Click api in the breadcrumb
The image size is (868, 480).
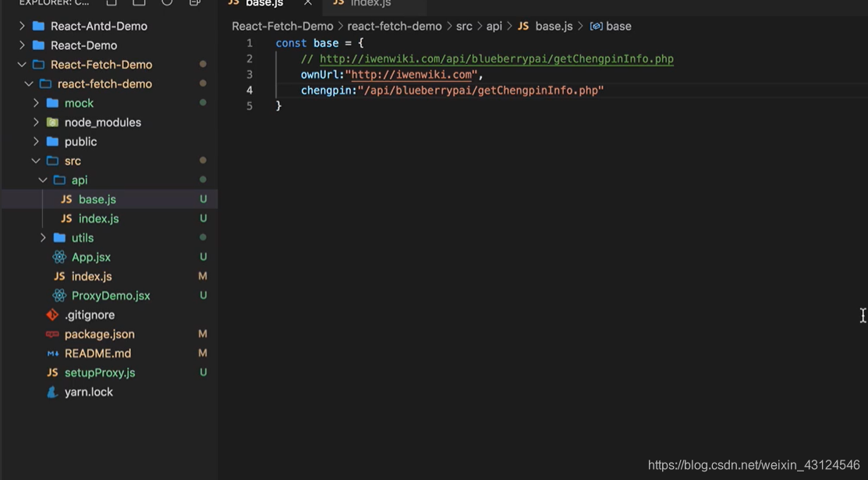(494, 27)
